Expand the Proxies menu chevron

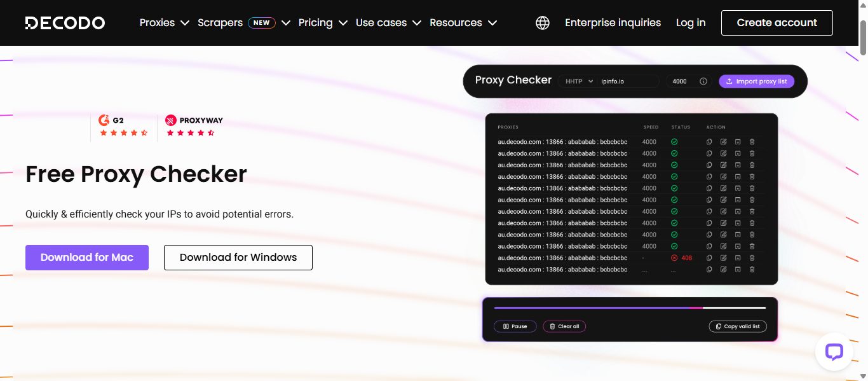click(185, 23)
